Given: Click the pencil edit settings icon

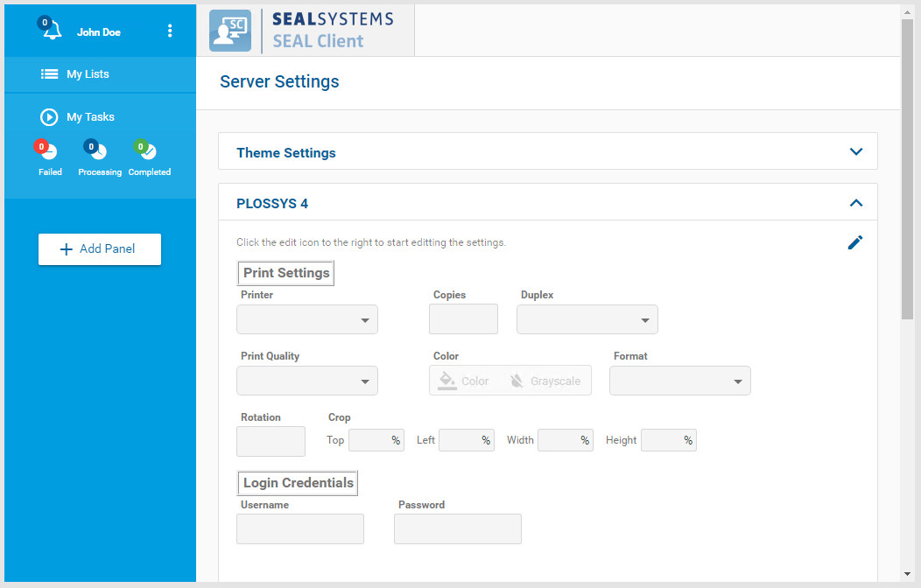Looking at the screenshot, I should pos(855,242).
